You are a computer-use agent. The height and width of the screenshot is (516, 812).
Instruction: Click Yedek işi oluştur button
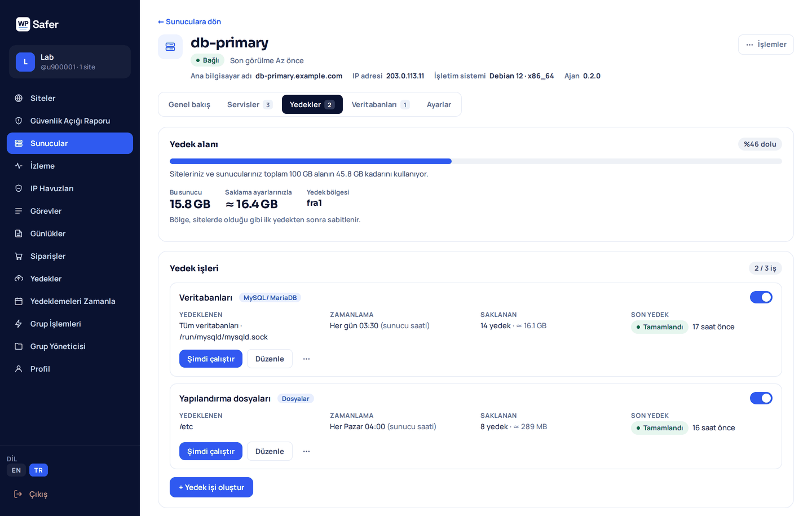tap(211, 487)
